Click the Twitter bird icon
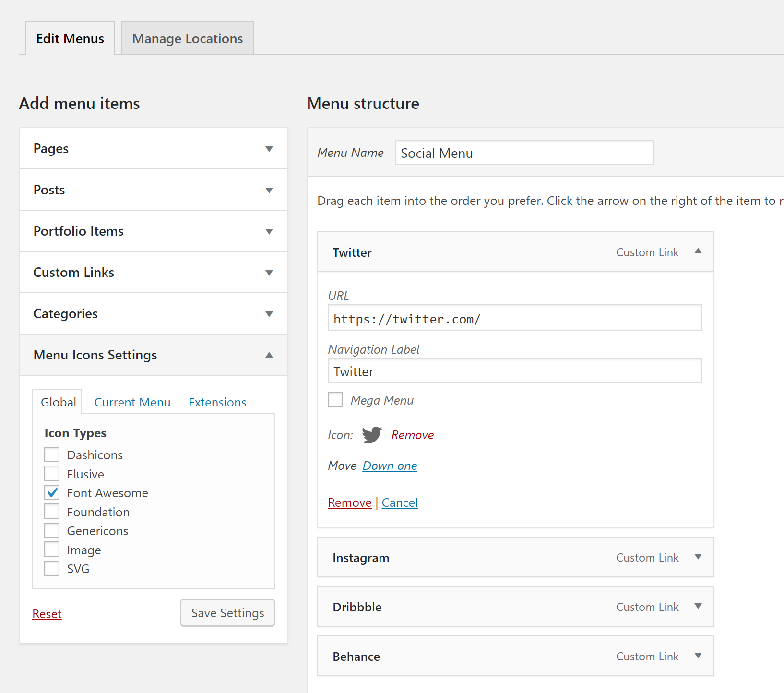The image size is (784, 693). (372, 435)
